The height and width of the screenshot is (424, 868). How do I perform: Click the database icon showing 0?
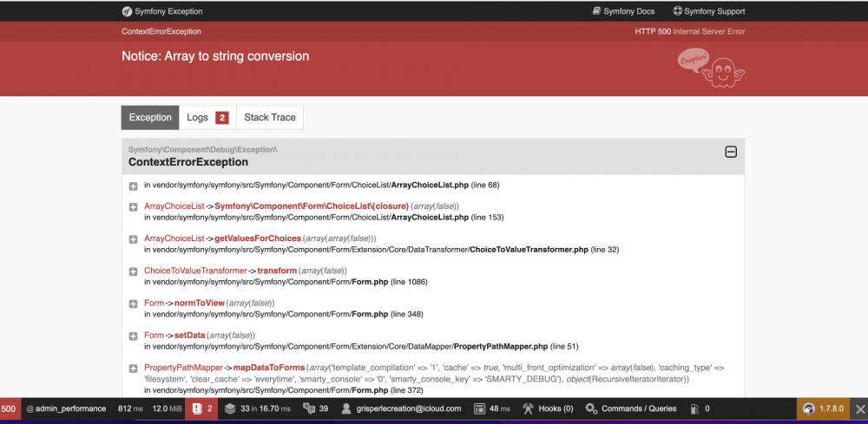[694, 408]
